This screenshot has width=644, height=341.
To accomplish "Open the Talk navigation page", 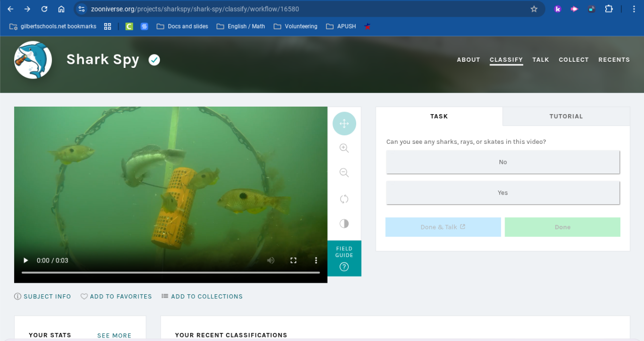I will [541, 60].
